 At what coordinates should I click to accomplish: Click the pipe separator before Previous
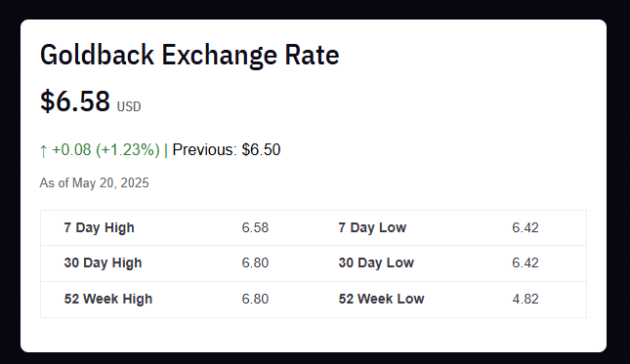click(166, 150)
